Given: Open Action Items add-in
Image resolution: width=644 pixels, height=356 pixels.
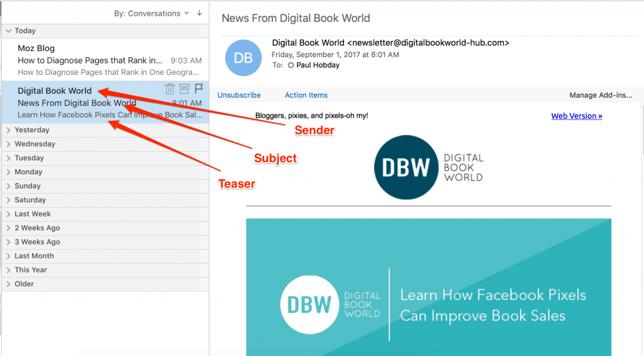Looking at the screenshot, I should pos(306,95).
